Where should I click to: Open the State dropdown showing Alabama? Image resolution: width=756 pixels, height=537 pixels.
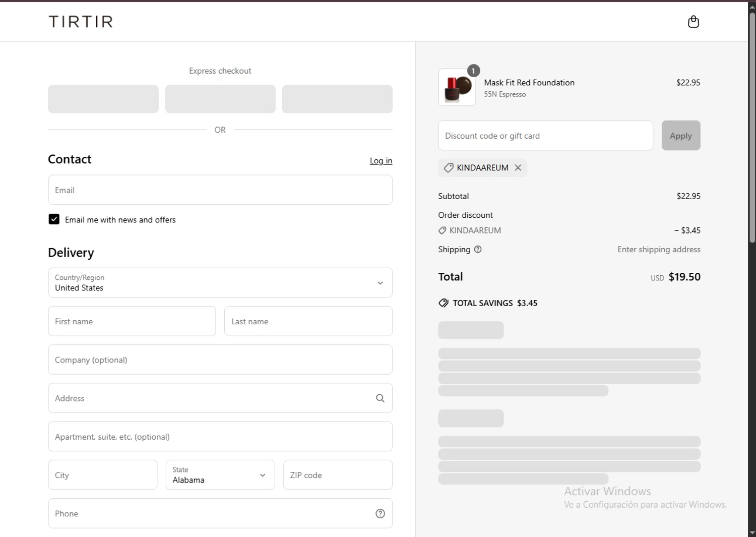(220, 475)
